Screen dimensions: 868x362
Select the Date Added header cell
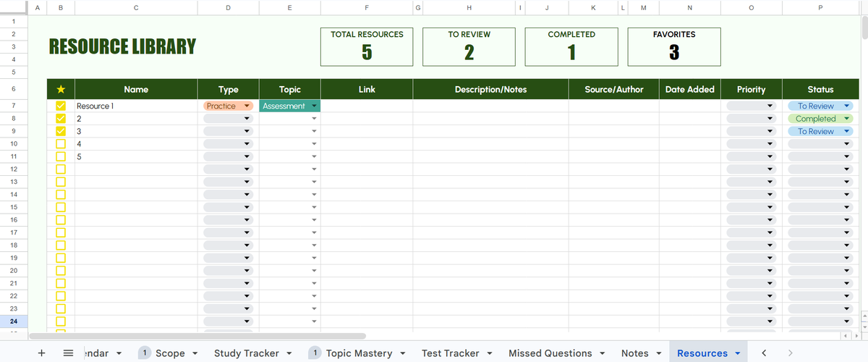[x=689, y=89]
